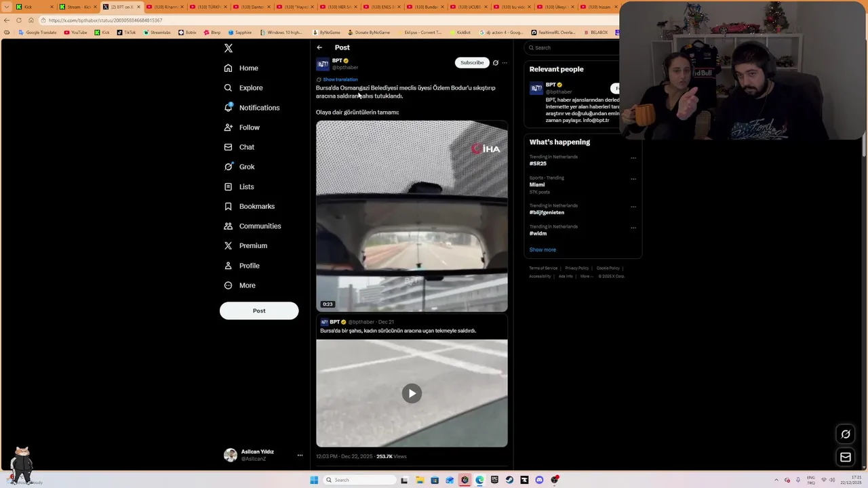Open Steam from the taskbar
Screen dimensions: 868x488
point(509,480)
